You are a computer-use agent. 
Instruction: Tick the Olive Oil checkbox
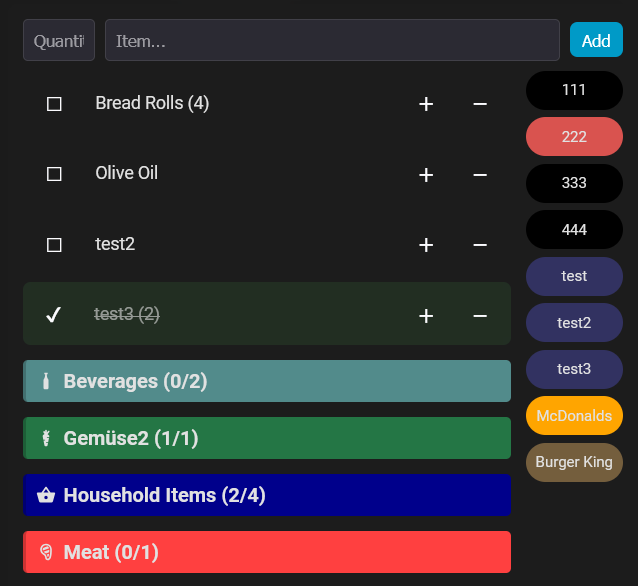[55, 174]
